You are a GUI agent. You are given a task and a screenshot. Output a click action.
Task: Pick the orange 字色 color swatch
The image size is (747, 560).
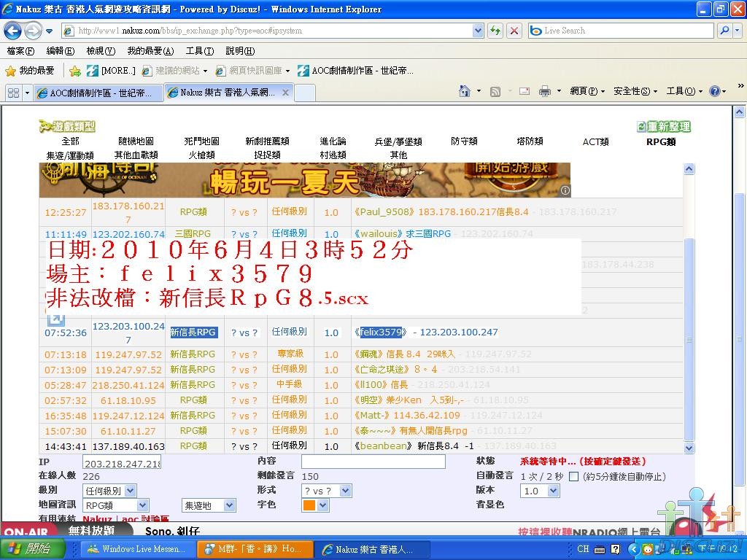[x=309, y=505]
